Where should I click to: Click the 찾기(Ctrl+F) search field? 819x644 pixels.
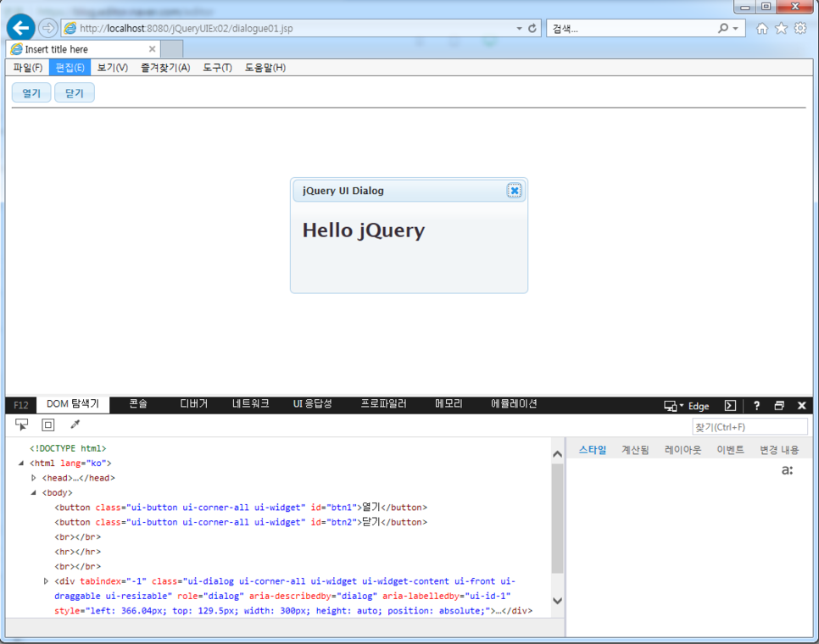(x=749, y=427)
